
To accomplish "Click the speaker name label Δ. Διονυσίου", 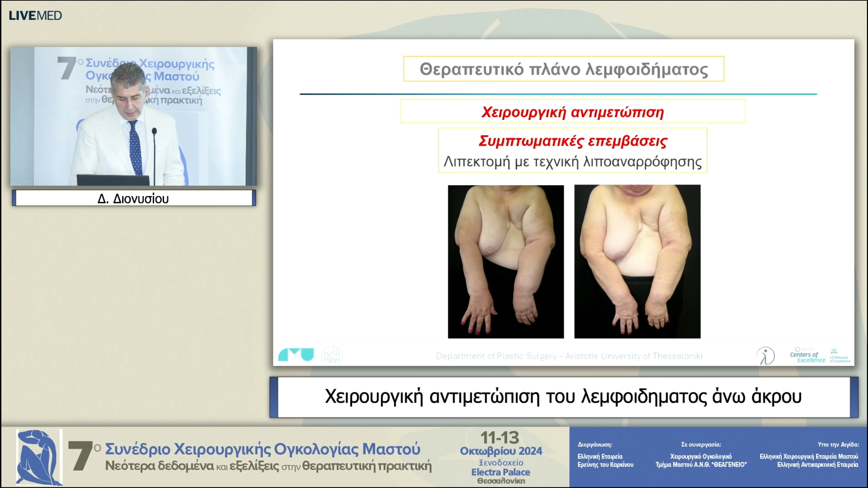I will click(x=133, y=199).
